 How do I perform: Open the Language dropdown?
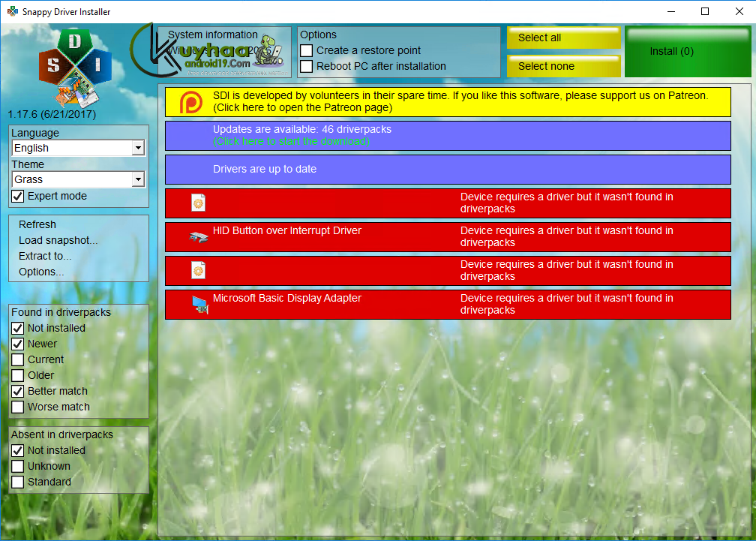click(x=78, y=148)
